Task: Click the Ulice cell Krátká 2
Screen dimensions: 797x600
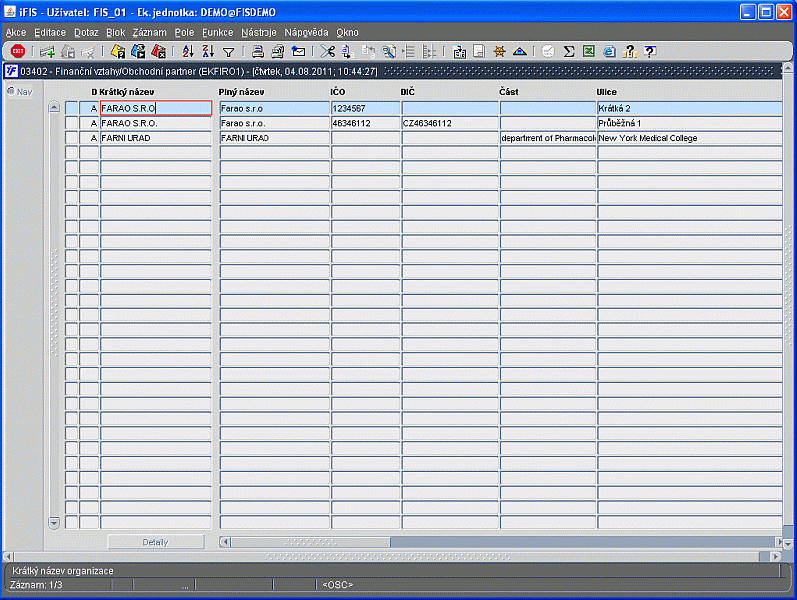Action: (689, 108)
